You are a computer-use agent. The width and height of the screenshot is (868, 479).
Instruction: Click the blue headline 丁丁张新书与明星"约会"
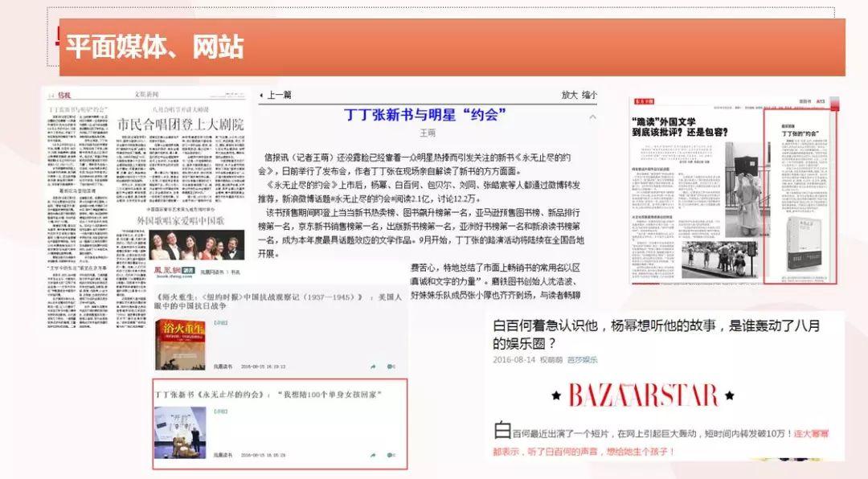pyautogui.click(x=428, y=115)
